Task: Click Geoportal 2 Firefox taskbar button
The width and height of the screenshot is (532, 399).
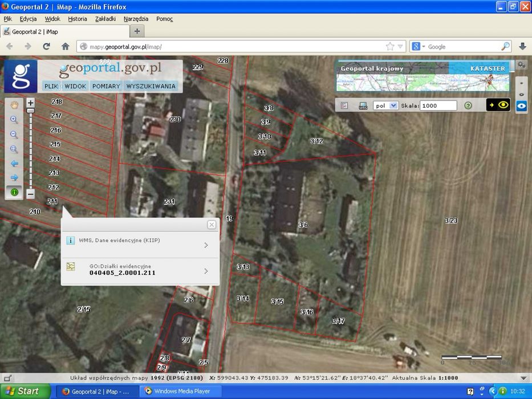Action: (x=97, y=392)
